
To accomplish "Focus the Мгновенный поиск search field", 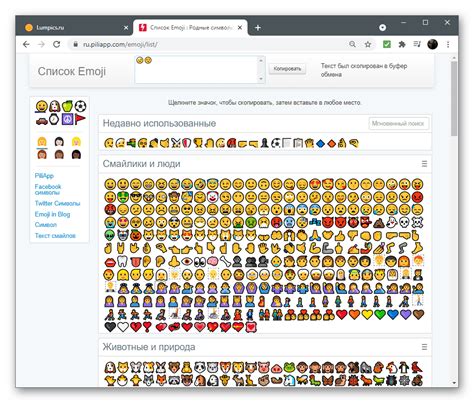I will coord(399,123).
